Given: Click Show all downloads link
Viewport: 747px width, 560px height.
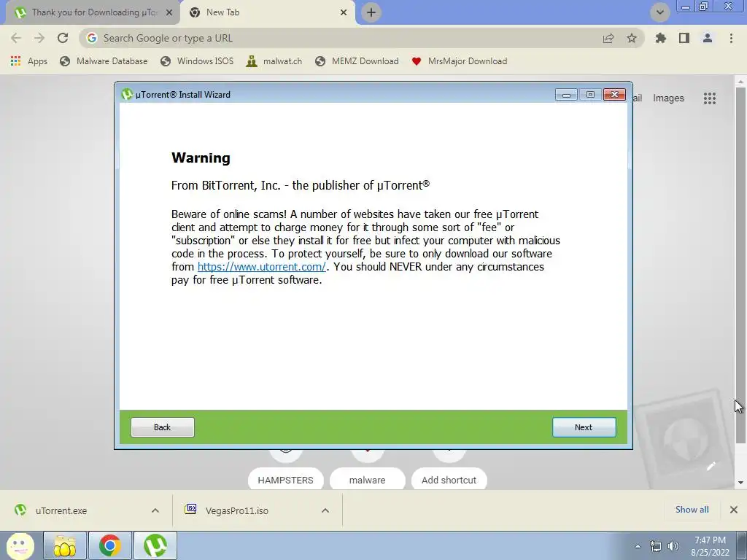Looking at the screenshot, I should [692, 510].
